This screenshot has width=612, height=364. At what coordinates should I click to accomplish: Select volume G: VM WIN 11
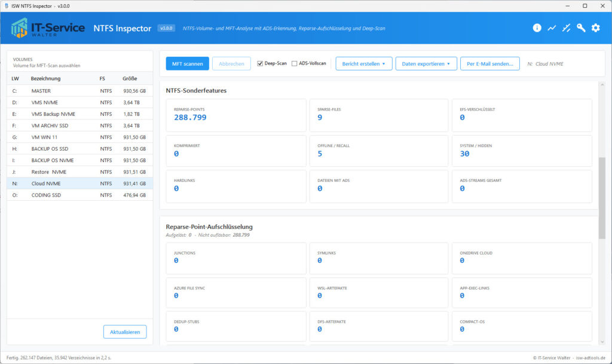(79, 137)
